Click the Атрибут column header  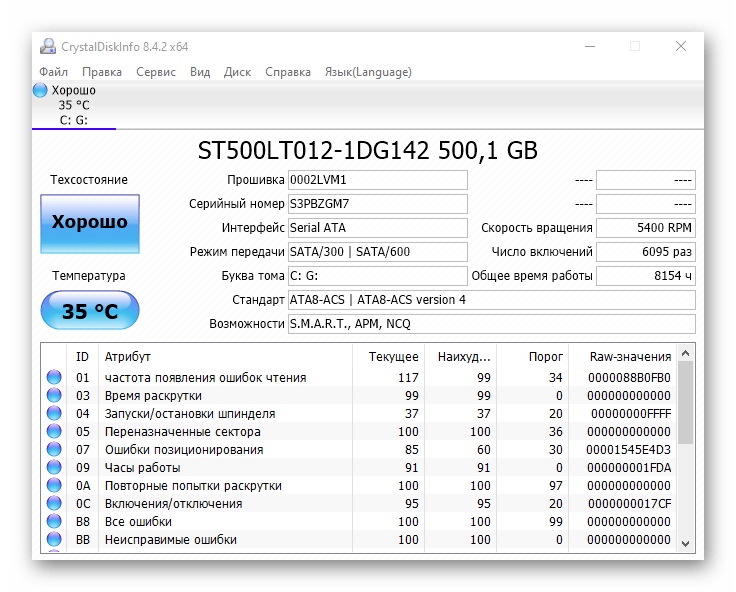225,357
